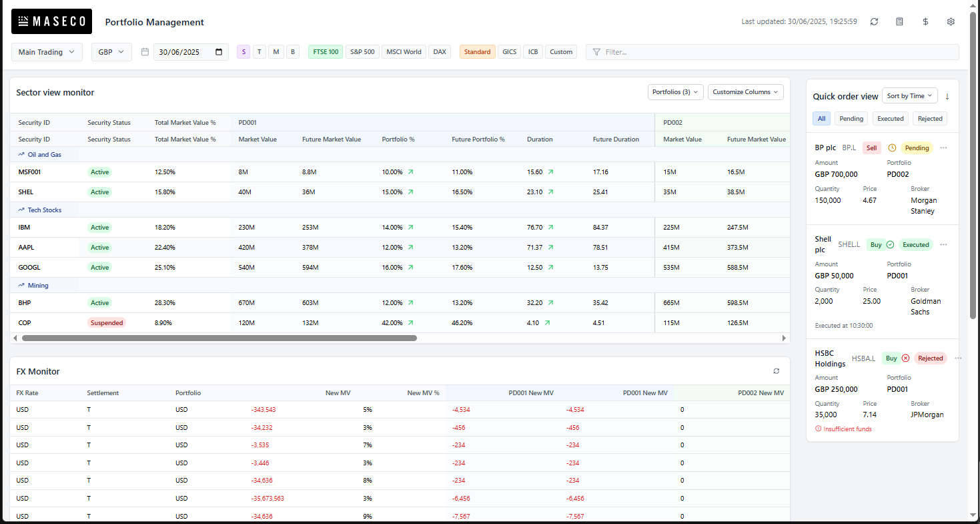Click the green arrow beside GOOGL 16.00%
This screenshot has width=980, height=524.
410,267
